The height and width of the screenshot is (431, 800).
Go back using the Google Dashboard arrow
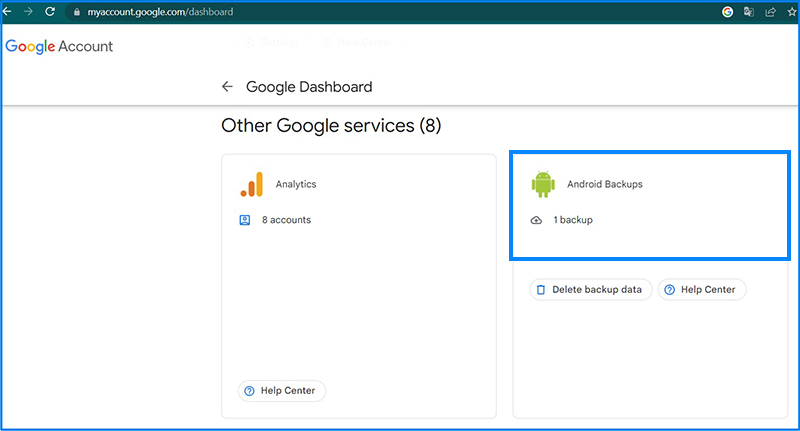pos(227,87)
